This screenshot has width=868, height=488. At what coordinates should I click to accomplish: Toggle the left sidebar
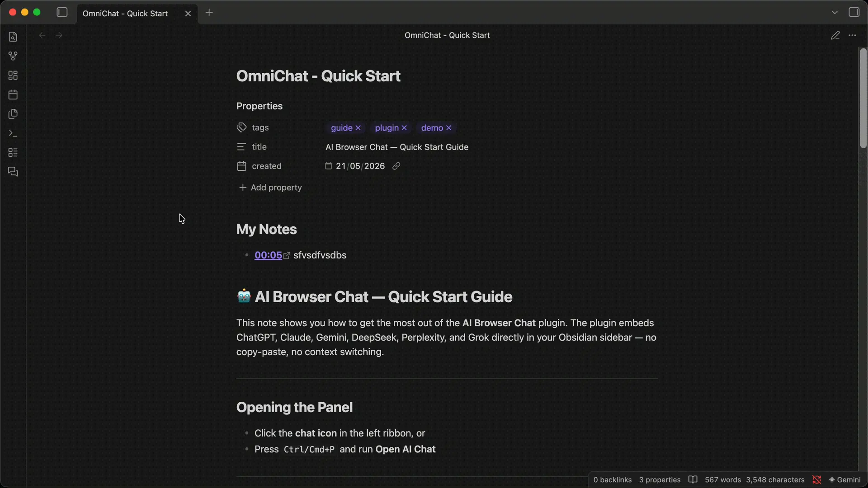(x=62, y=13)
